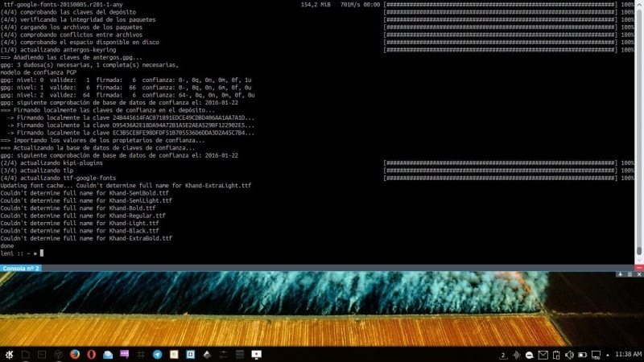The height and width of the screenshot is (362, 644).
Task: Open the KDE application launcher
Action: tap(8, 355)
